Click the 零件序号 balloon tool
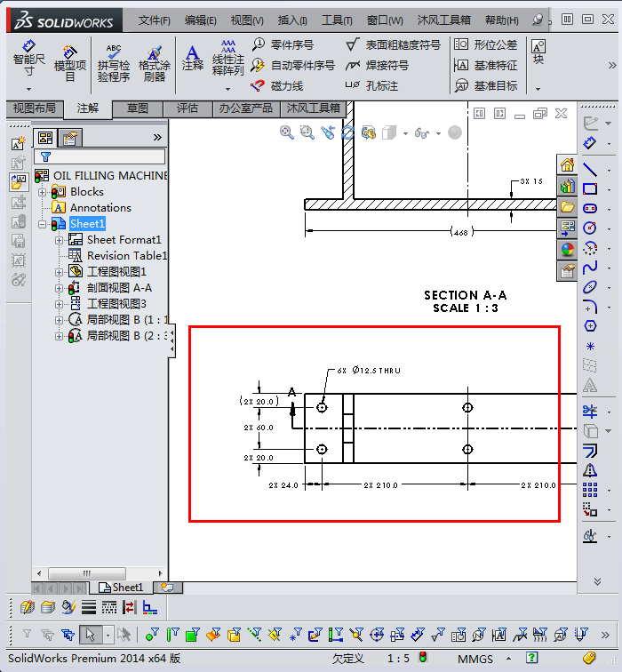This screenshot has height=672, width=622. click(259, 44)
